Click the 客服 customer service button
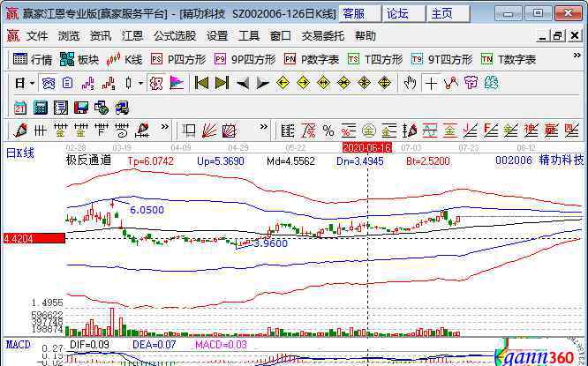The image size is (588, 366). tap(360, 14)
